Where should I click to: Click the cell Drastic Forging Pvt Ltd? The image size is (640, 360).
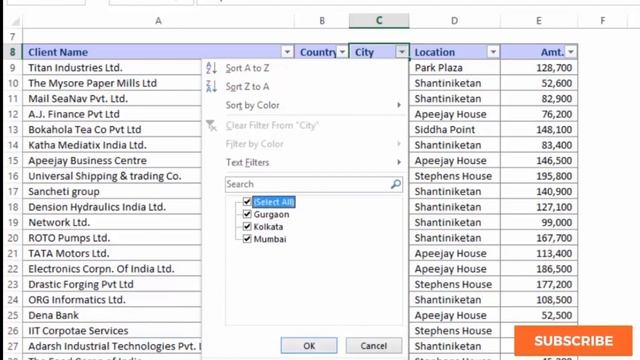pyautogui.click(x=112, y=284)
